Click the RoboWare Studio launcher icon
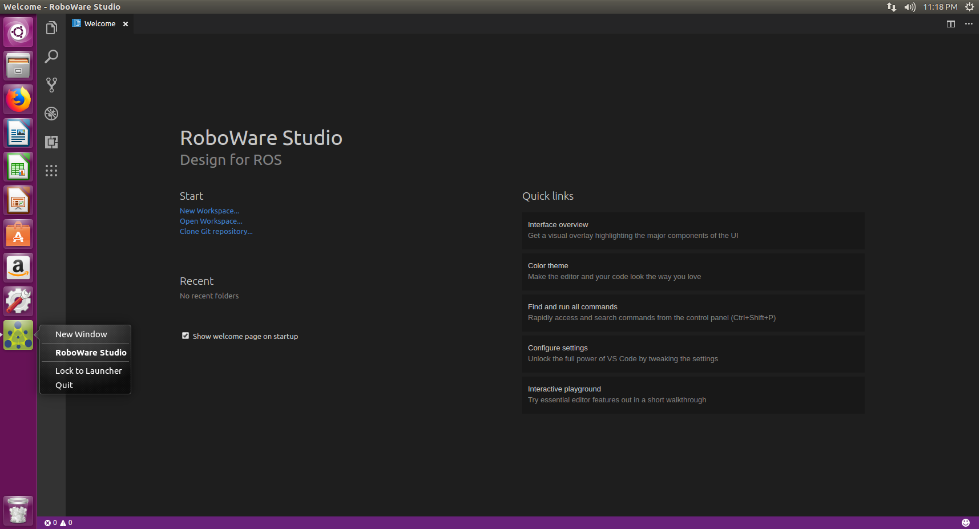Viewport: 980px width, 529px height. pos(18,335)
